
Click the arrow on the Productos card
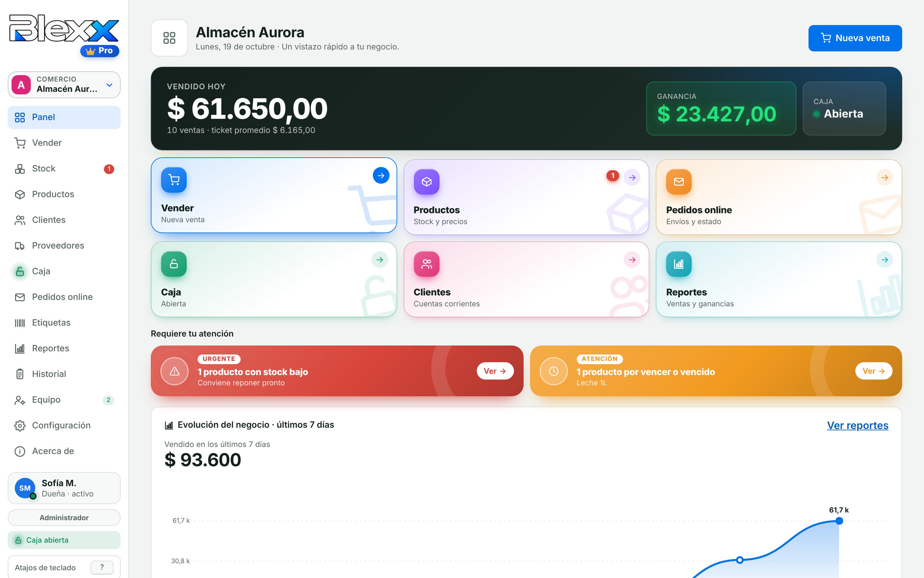click(x=632, y=177)
